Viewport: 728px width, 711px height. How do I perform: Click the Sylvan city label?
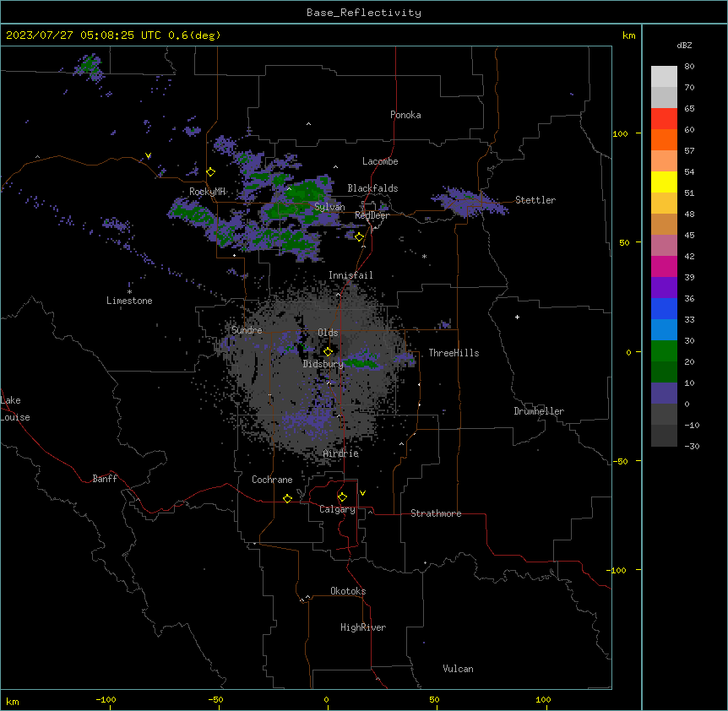point(329,207)
